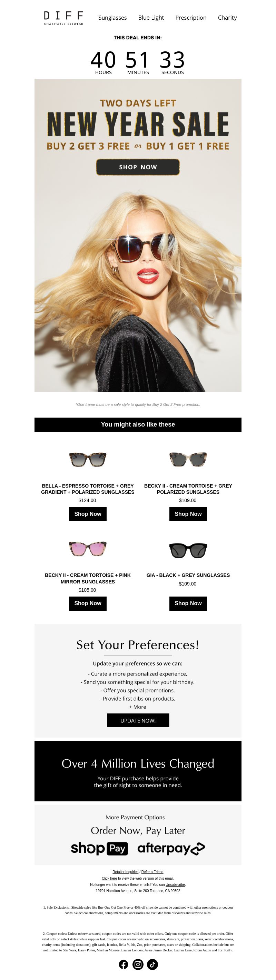The width and height of the screenshot is (276, 980).
Task: Click the Shop Pay logo
Action: click(x=99, y=848)
